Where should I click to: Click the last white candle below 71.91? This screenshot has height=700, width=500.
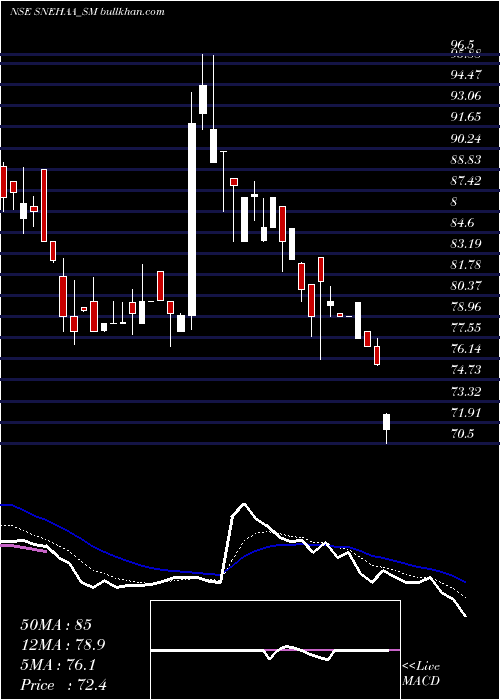pyautogui.click(x=387, y=422)
